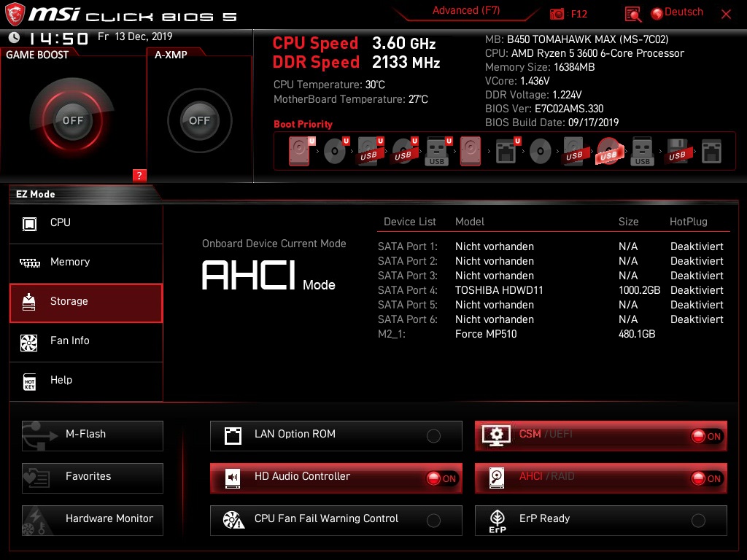Viewport: 747px width, 560px height.
Task: Select the Storage section
Action: point(86,303)
